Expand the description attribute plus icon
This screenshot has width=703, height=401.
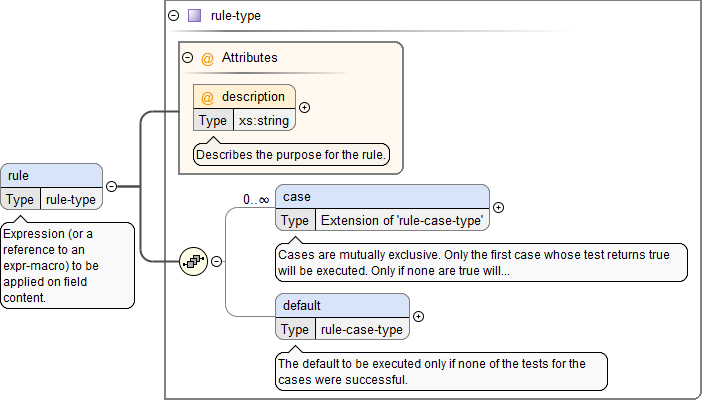(x=305, y=108)
